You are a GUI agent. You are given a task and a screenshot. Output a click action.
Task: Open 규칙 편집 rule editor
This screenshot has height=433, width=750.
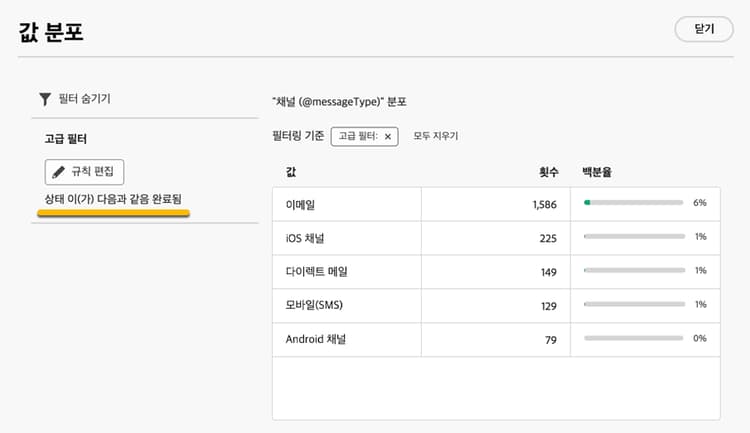coord(85,171)
